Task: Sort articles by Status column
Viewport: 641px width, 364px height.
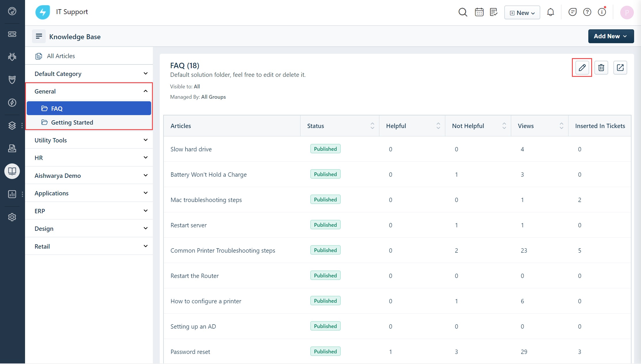Action: click(x=372, y=126)
